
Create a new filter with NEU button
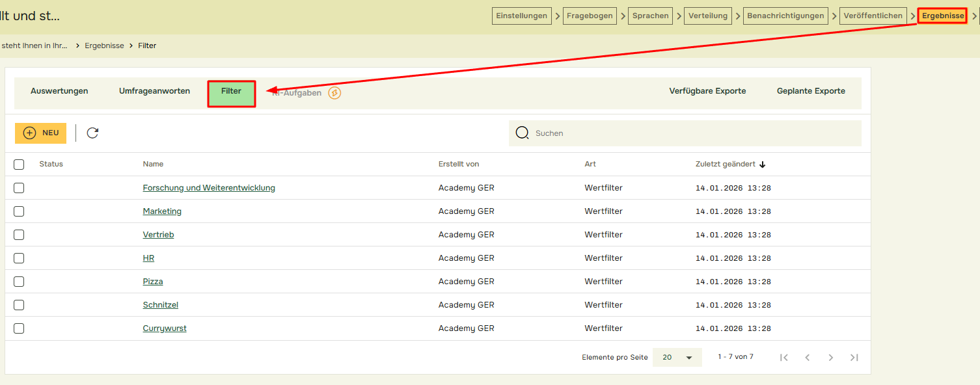40,133
